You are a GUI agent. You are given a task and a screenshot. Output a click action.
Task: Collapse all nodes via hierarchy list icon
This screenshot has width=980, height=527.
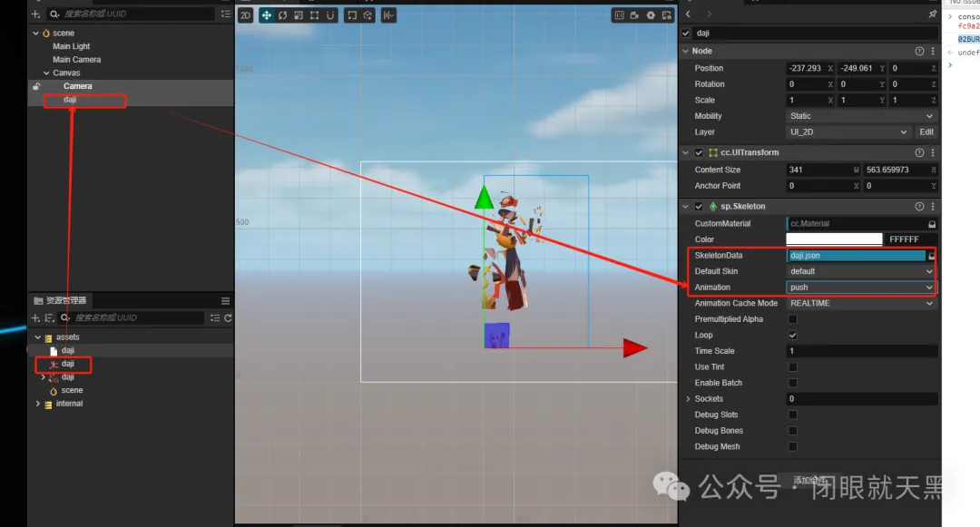pos(226,14)
